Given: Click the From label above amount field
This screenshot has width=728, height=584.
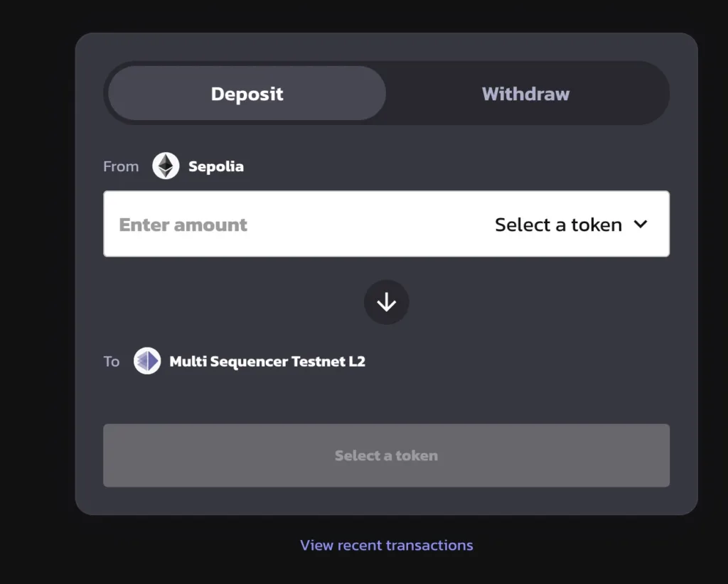Looking at the screenshot, I should tap(121, 166).
